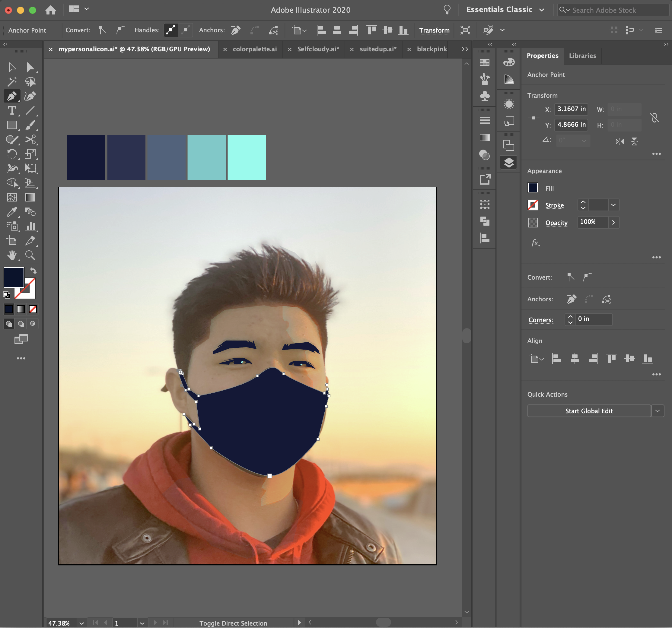Toggle constrain width and height proportions
Image resolution: width=672 pixels, height=628 pixels.
(655, 118)
